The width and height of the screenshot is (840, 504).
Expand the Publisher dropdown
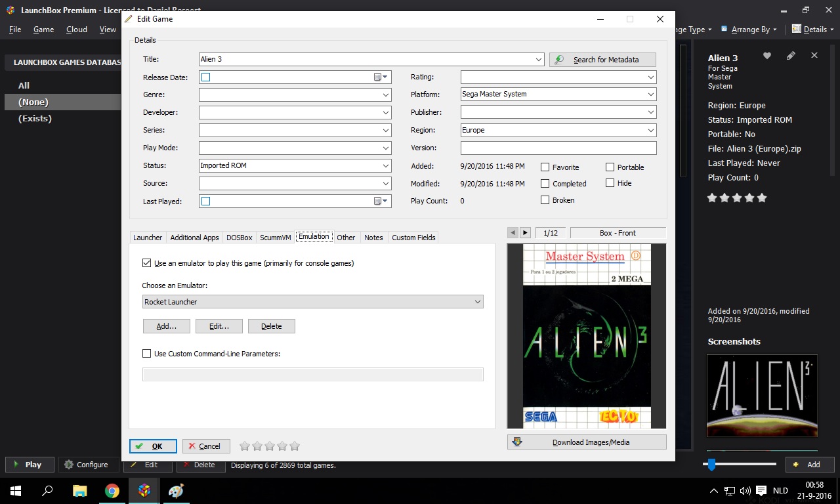(x=650, y=112)
